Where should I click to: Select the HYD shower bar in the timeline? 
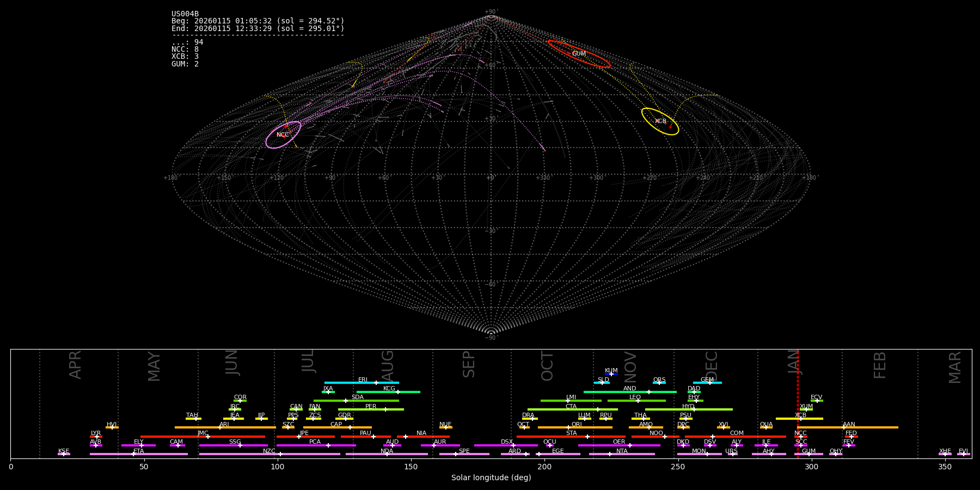(689, 409)
